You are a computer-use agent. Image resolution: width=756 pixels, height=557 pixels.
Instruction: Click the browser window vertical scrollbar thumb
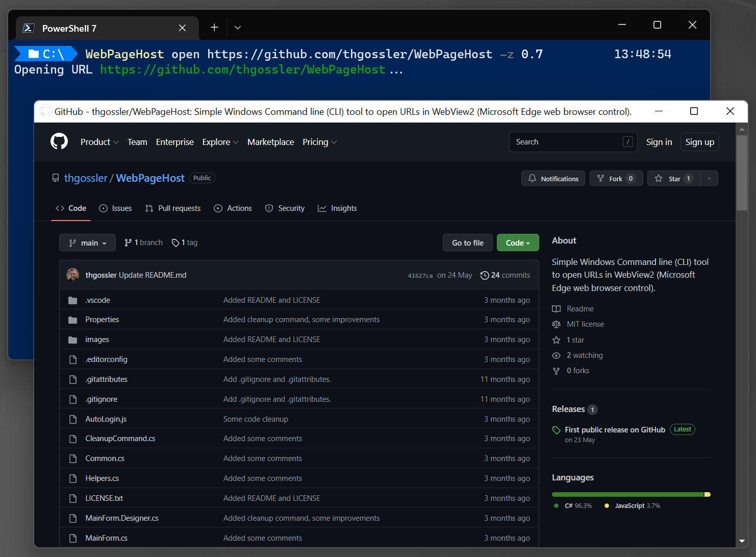742,173
